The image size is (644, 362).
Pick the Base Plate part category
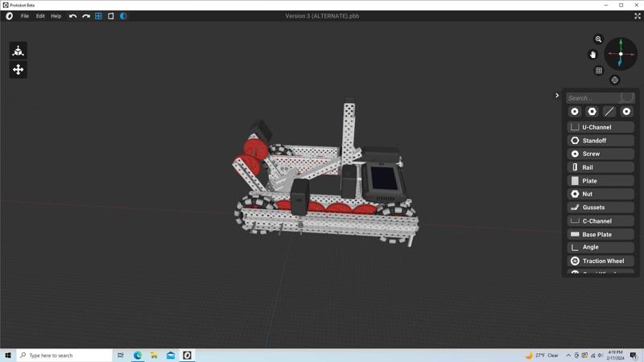601,234
